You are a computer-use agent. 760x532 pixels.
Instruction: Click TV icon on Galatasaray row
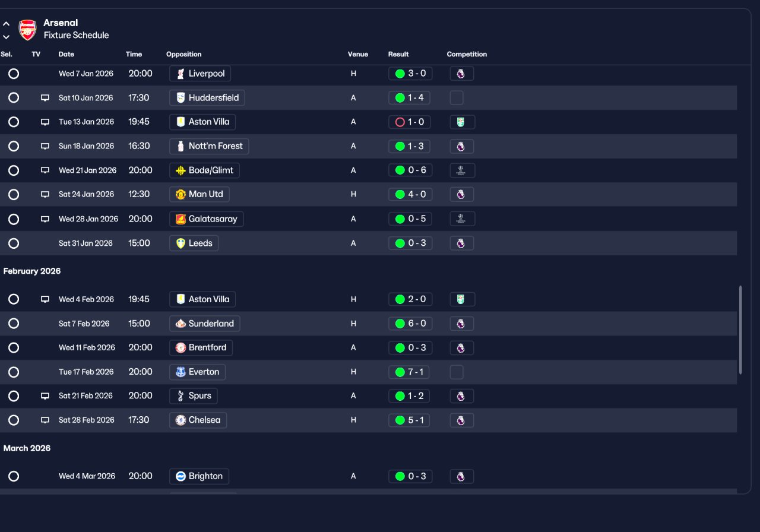click(45, 219)
